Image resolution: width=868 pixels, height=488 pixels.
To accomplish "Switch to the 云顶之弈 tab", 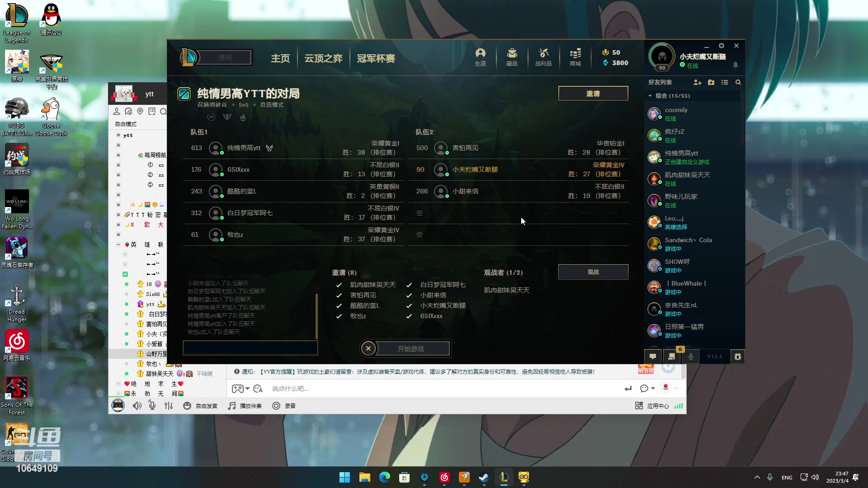I will (323, 58).
